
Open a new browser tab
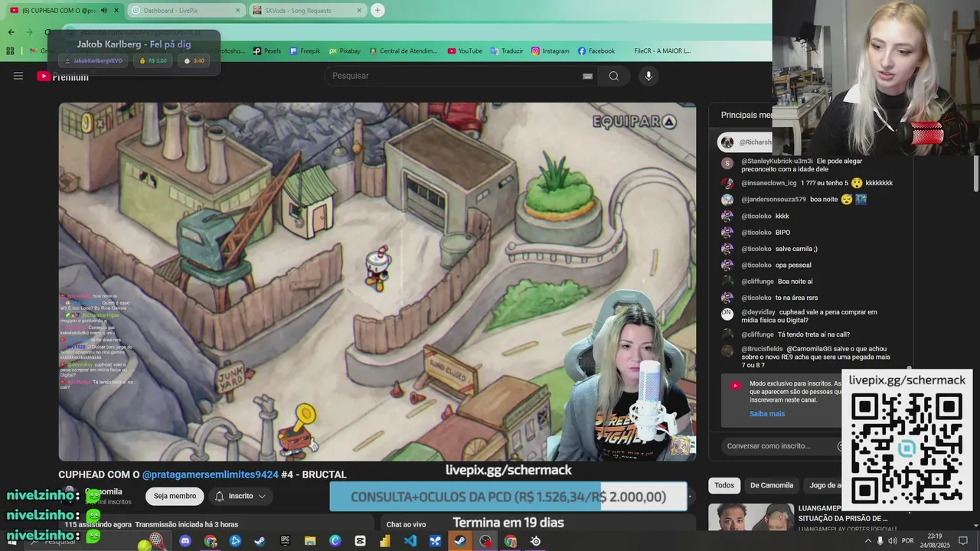377,10
